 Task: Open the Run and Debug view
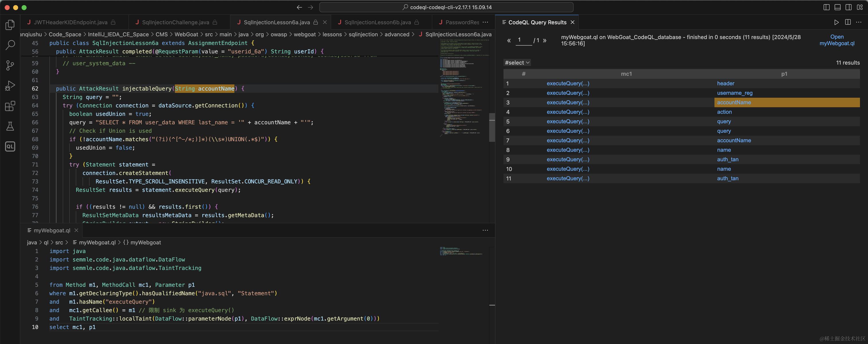point(10,85)
